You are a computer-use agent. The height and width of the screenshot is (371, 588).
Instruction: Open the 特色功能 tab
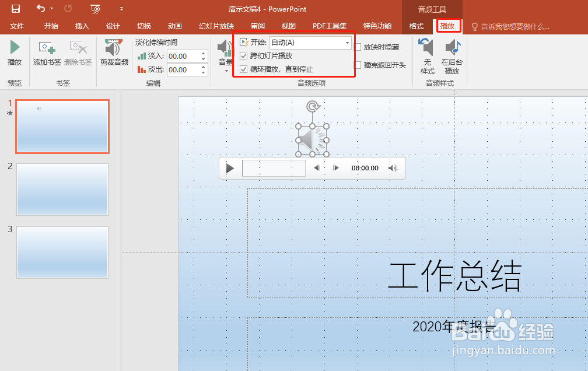[377, 26]
